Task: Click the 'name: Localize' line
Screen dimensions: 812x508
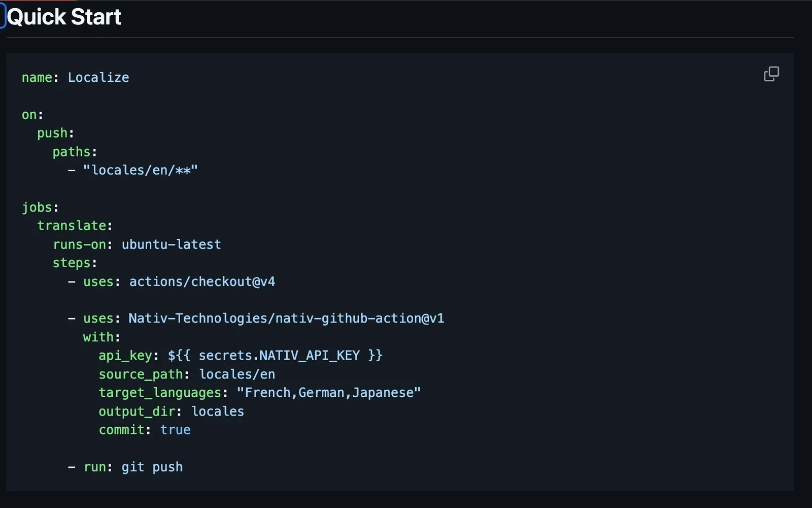Action: pos(75,77)
